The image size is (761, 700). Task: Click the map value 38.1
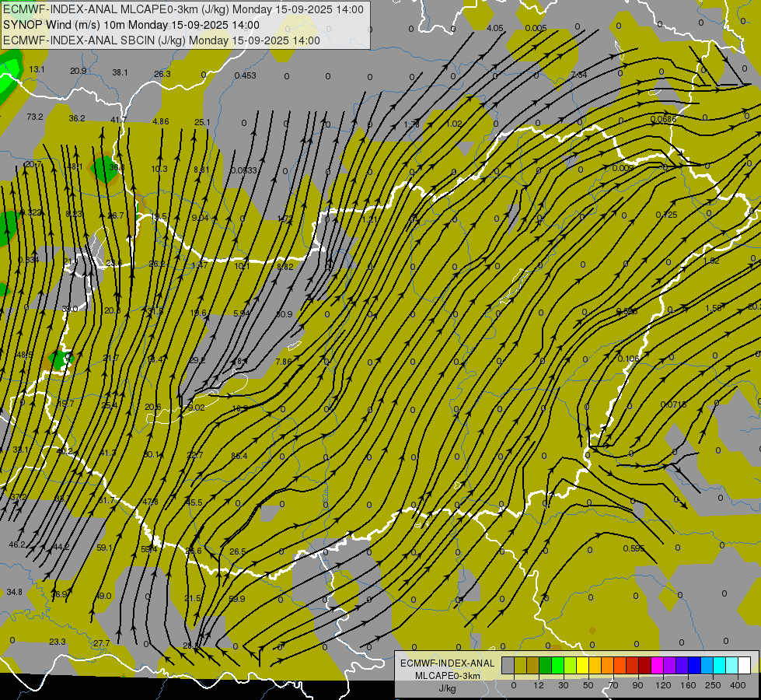click(120, 72)
